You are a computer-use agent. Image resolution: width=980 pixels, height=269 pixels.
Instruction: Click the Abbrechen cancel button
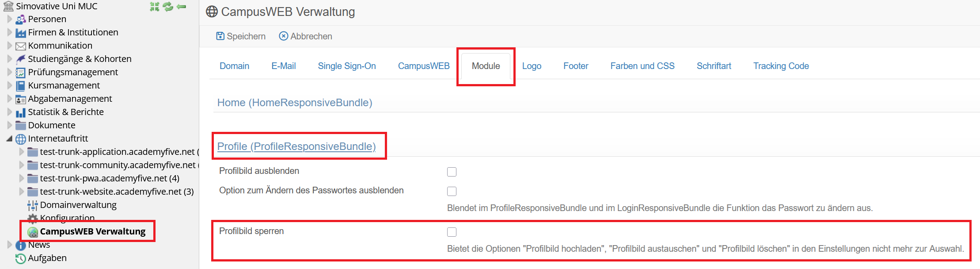coord(306,36)
